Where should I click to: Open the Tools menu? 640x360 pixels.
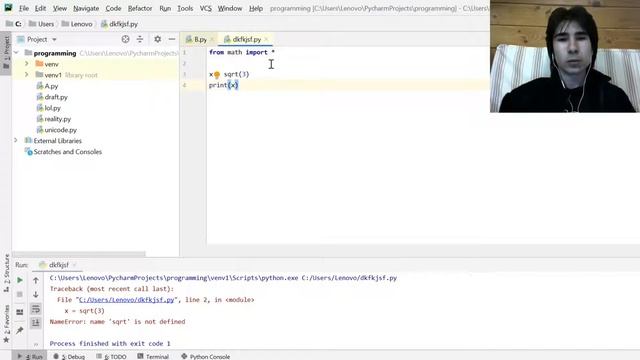coord(185,8)
